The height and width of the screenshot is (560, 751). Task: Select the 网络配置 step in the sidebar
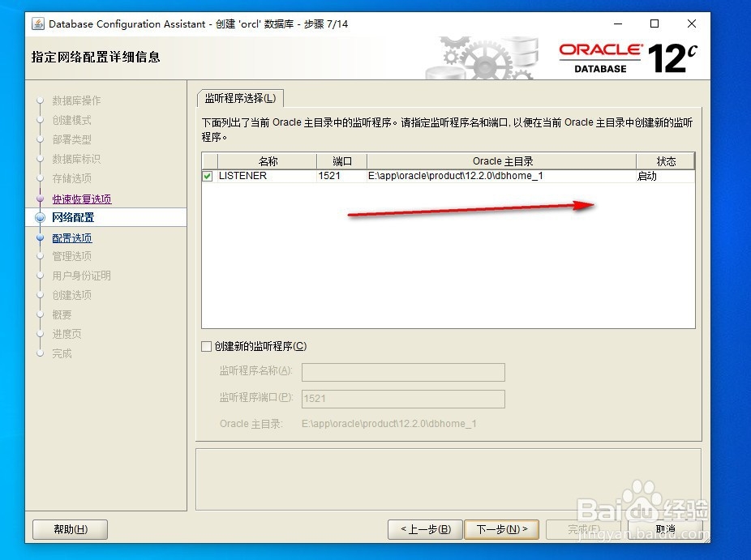click(x=71, y=217)
